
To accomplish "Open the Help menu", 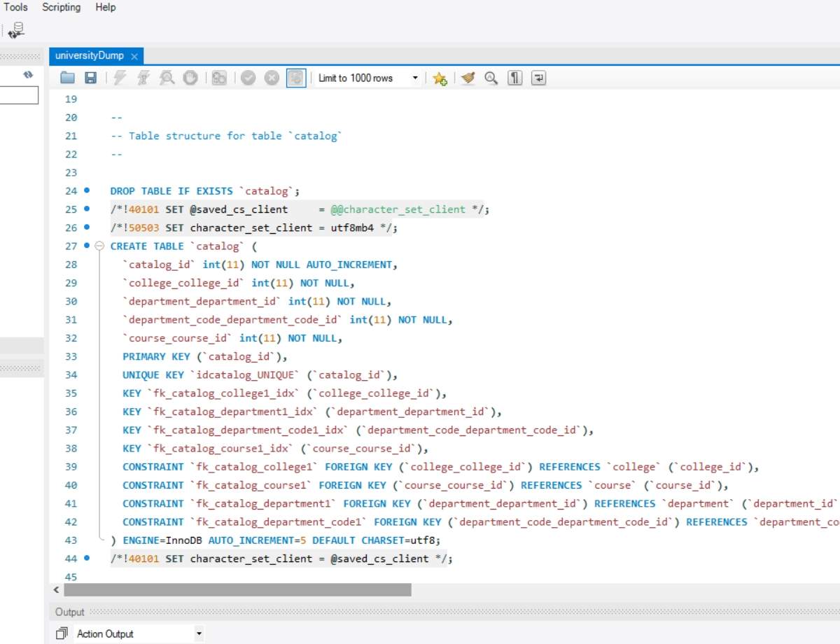I will [106, 7].
